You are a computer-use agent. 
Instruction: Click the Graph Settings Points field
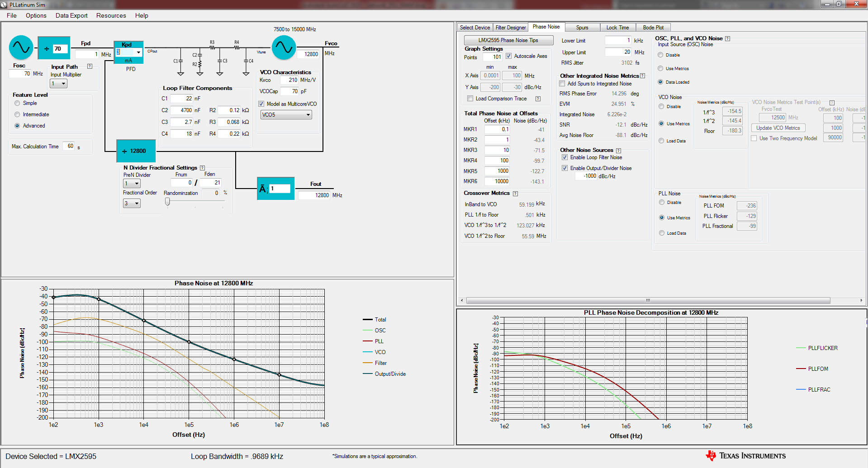tap(492, 57)
